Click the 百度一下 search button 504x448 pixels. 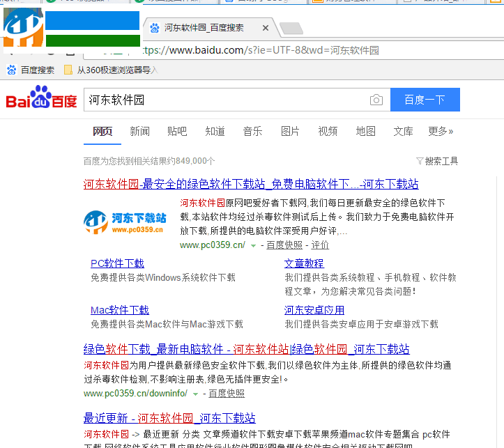(x=425, y=100)
